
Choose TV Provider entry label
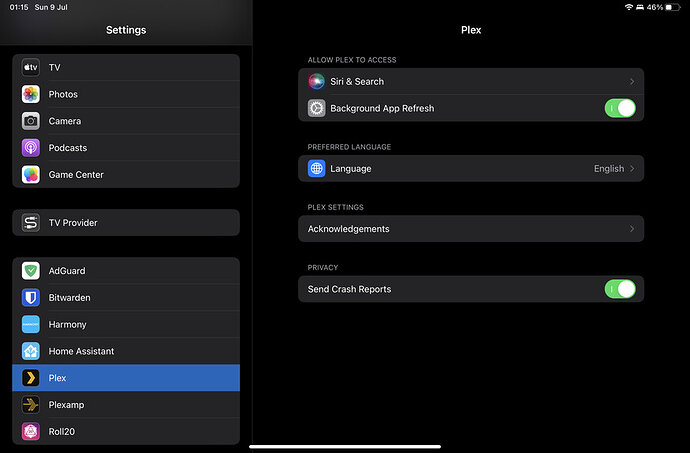73,223
